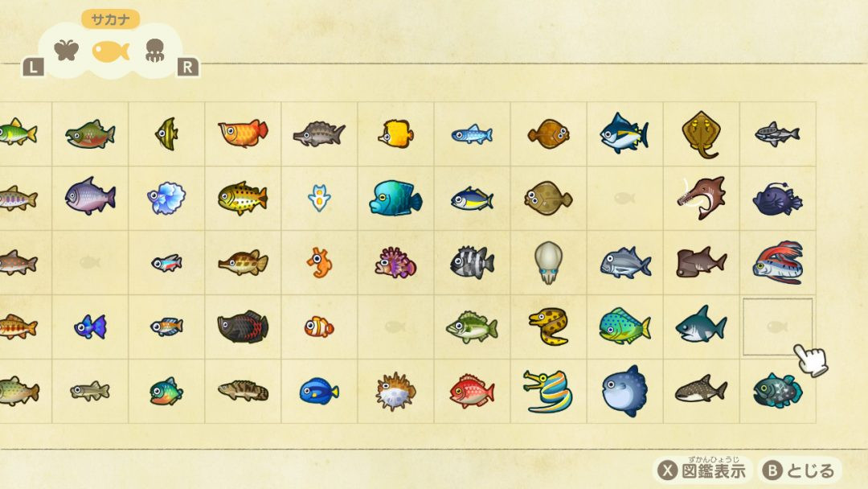This screenshot has width=868, height=489.
Task: Select the red snapper icon
Action: [472, 390]
